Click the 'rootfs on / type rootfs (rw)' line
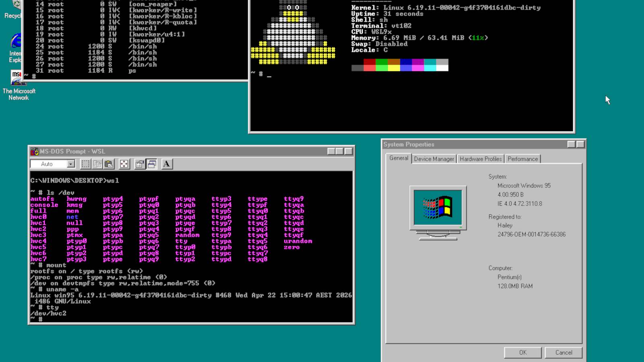 (x=87, y=271)
